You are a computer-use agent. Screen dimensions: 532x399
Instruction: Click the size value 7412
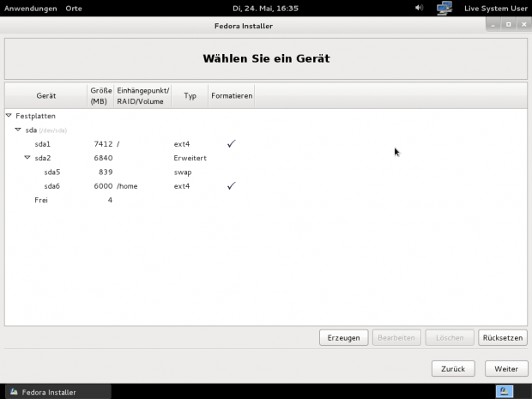[103, 144]
